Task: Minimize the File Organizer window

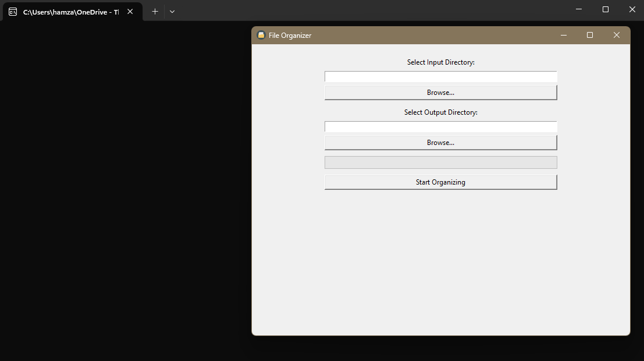Action: 564,36
